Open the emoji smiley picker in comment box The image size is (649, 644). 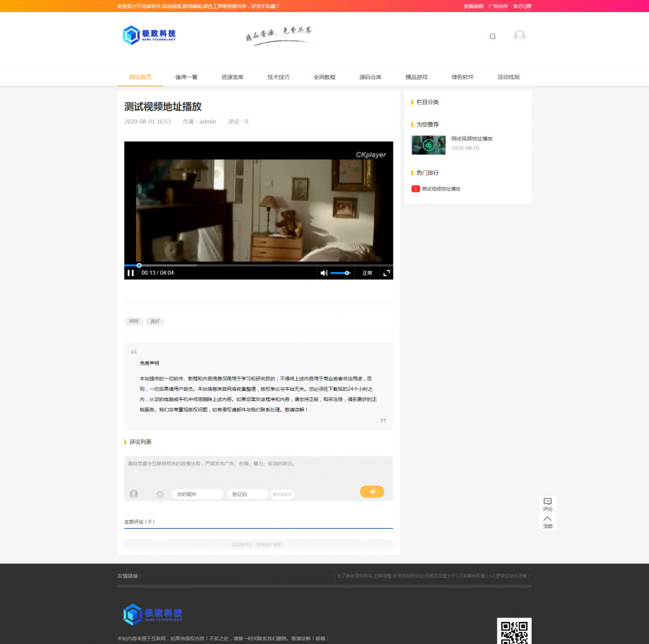click(160, 495)
